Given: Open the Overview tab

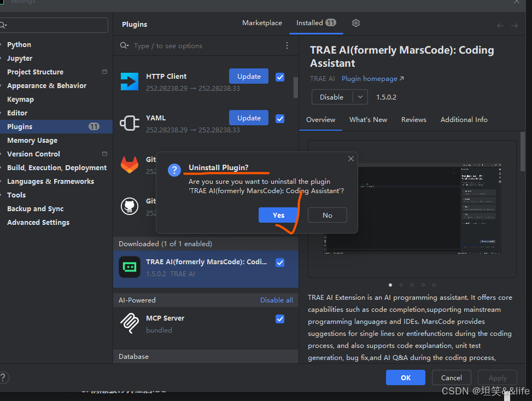Looking at the screenshot, I should pos(320,119).
